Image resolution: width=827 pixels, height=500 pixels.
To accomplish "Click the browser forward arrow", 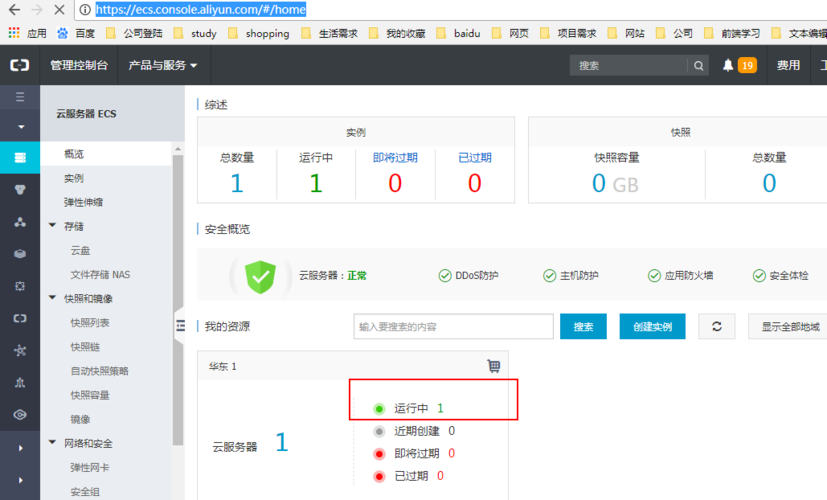I will tap(36, 9).
